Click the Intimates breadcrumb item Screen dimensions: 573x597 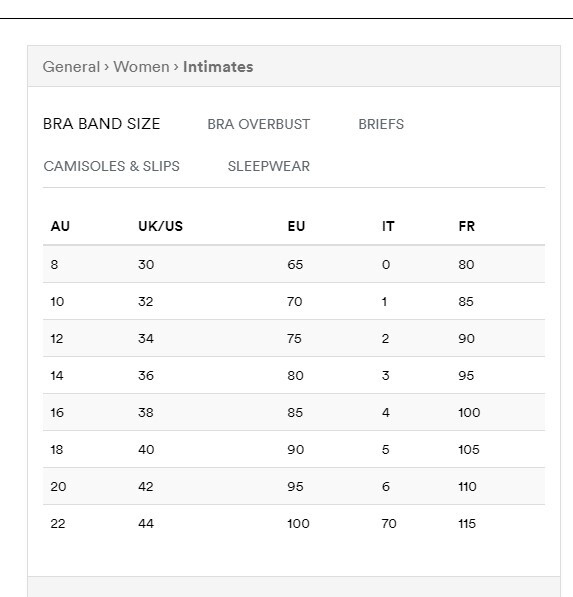point(218,67)
